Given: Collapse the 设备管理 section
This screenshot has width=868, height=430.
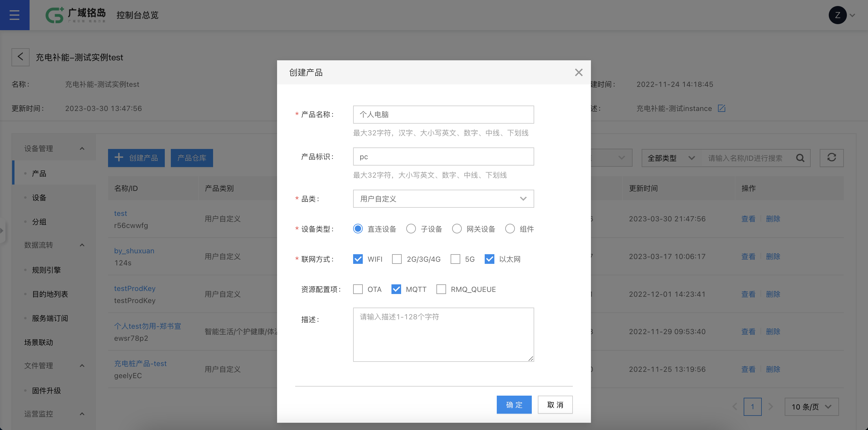Looking at the screenshot, I should [x=82, y=148].
